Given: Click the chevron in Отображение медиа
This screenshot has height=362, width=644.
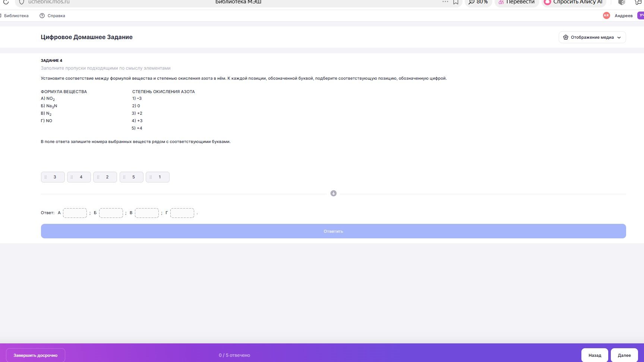Looking at the screenshot, I should click(619, 37).
